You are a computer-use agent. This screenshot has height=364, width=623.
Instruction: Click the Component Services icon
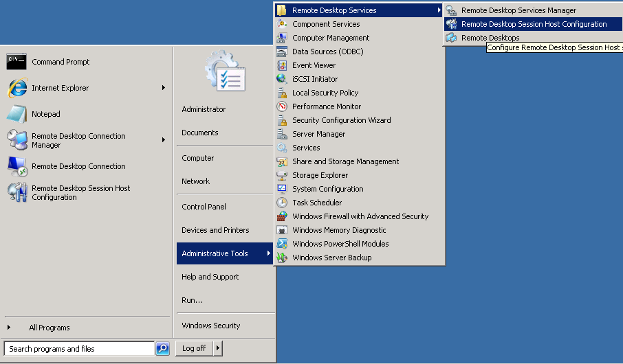click(282, 24)
